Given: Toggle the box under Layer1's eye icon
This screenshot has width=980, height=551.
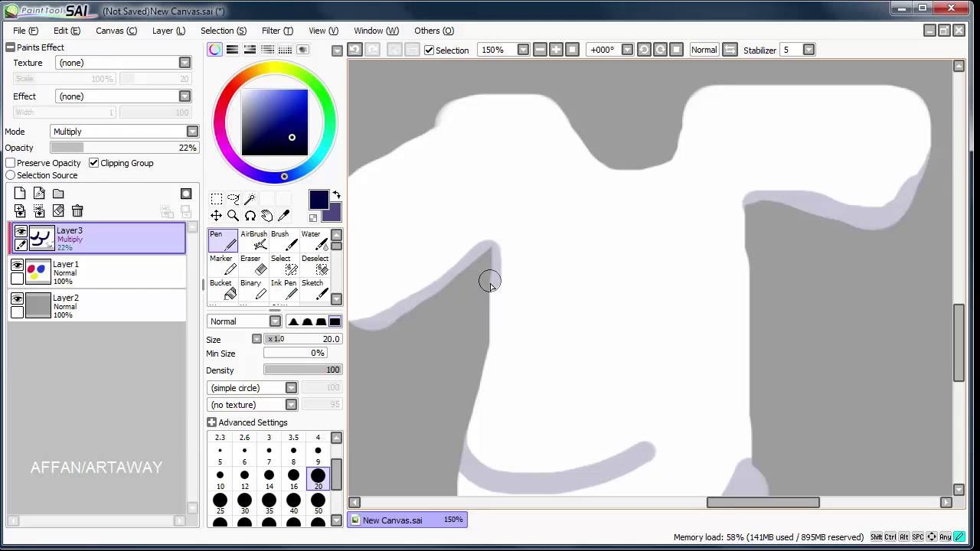Looking at the screenshot, I should (x=17, y=279).
